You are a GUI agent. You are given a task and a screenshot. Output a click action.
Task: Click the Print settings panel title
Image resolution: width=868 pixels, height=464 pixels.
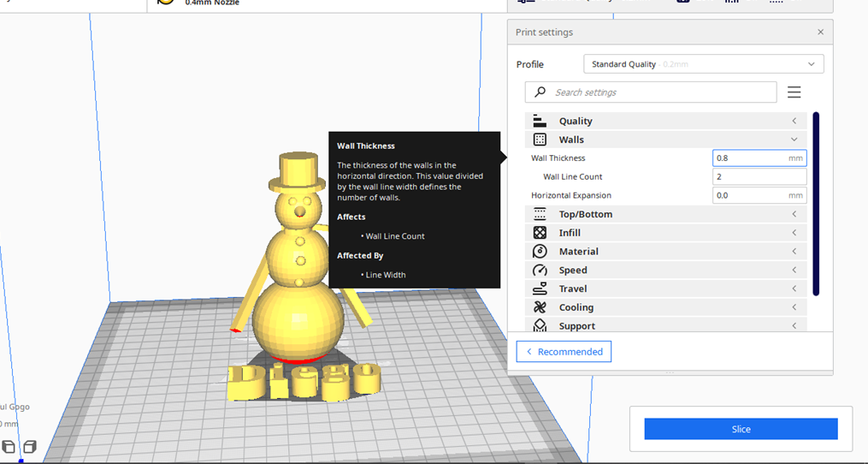pos(544,33)
